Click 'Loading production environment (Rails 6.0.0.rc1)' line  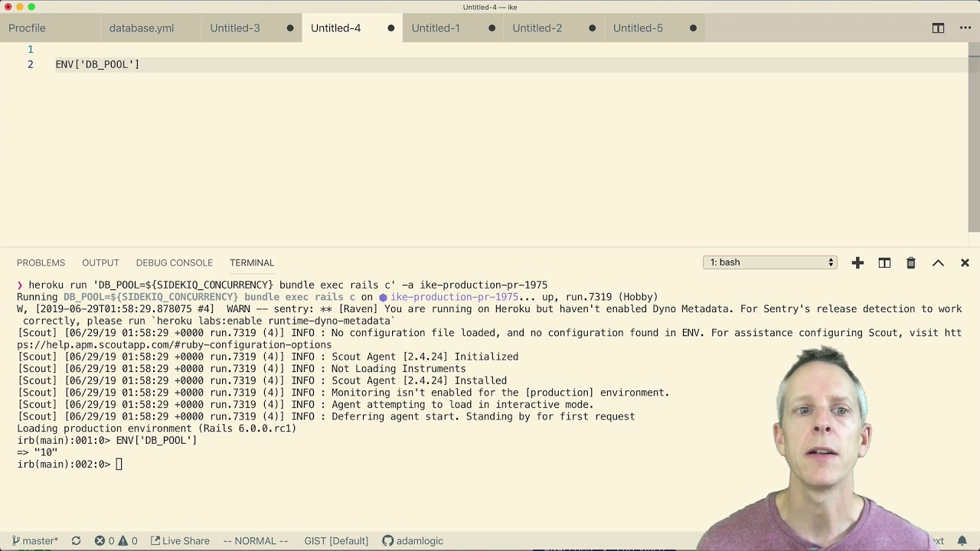(156, 429)
